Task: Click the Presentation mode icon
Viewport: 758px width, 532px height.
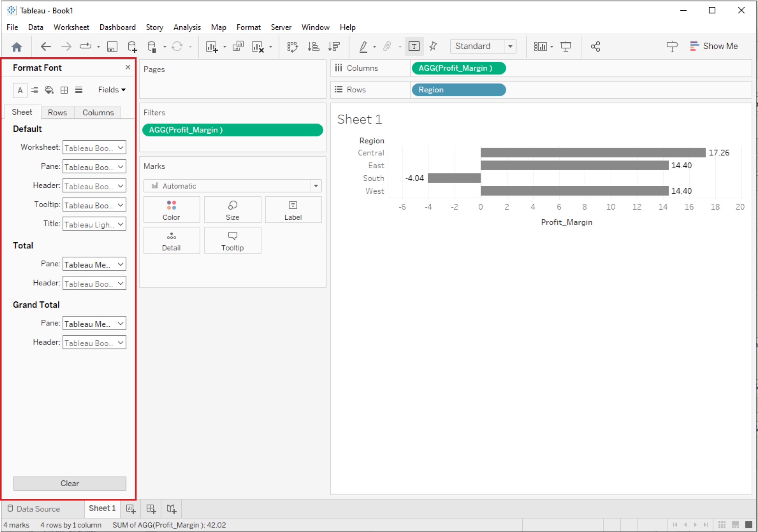Action: click(565, 46)
